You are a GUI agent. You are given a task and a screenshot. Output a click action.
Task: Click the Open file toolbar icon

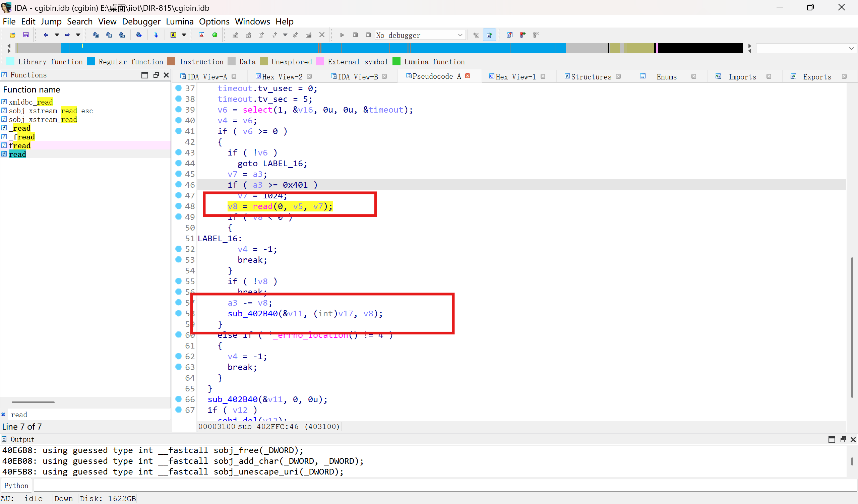13,35
